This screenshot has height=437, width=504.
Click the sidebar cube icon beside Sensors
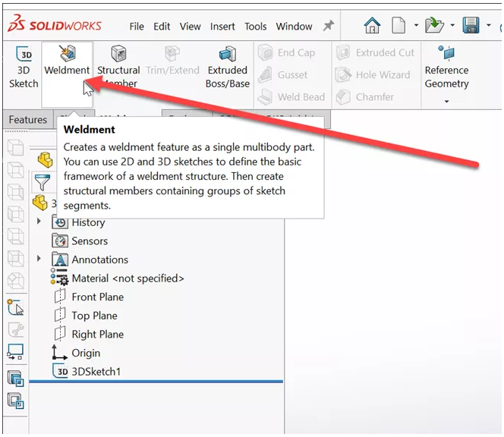pyautogui.click(x=15, y=236)
